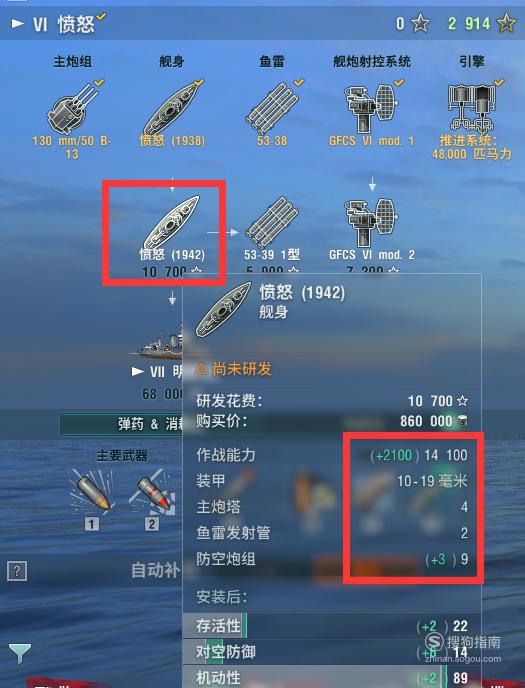Click the 48,000 horsepower engine icon
525x688 pixels.
[x=472, y=108]
